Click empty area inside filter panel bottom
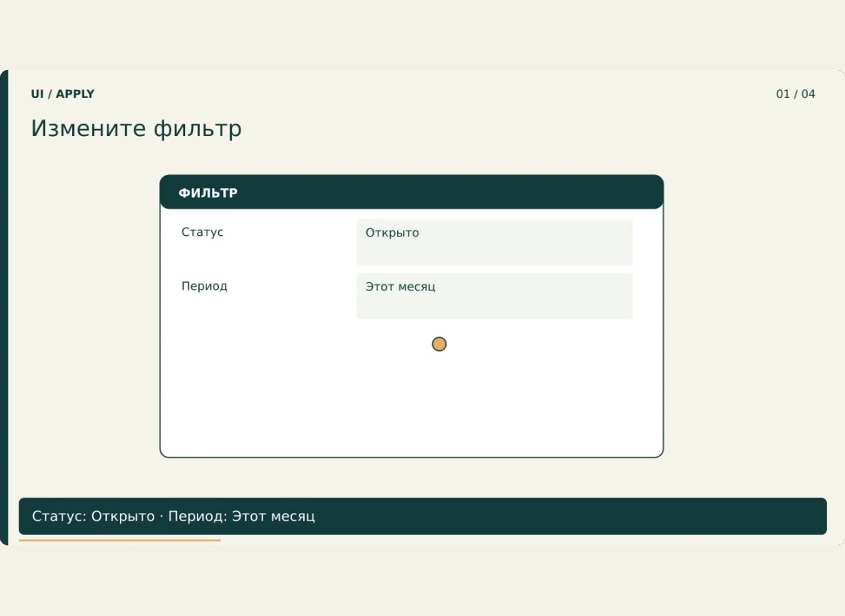 coord(411,405)
